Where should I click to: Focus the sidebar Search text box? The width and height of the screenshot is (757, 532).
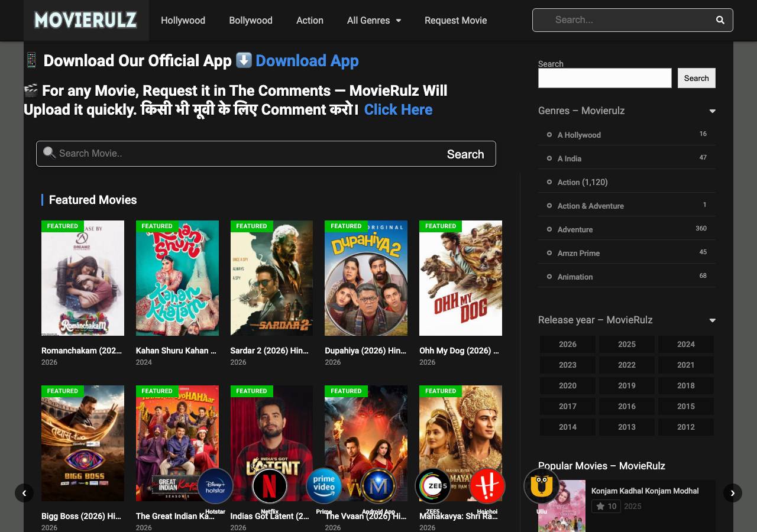(604, 78)
